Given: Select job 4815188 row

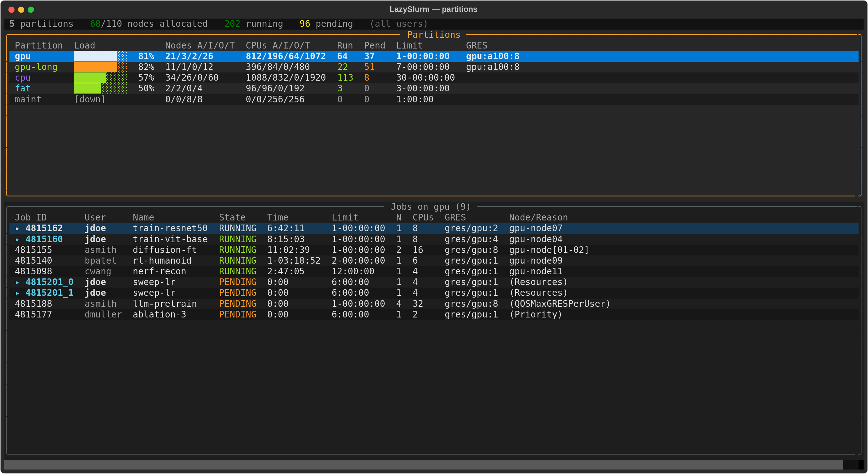Looking at the screenshot, I should click(434, 304).
